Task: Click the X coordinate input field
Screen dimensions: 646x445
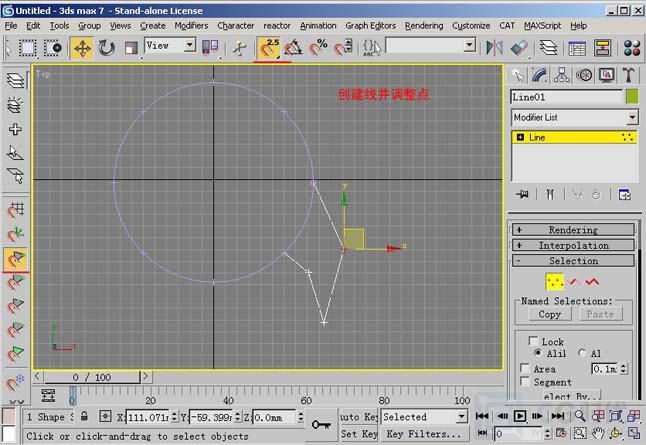Action: (x=148, y=417)
